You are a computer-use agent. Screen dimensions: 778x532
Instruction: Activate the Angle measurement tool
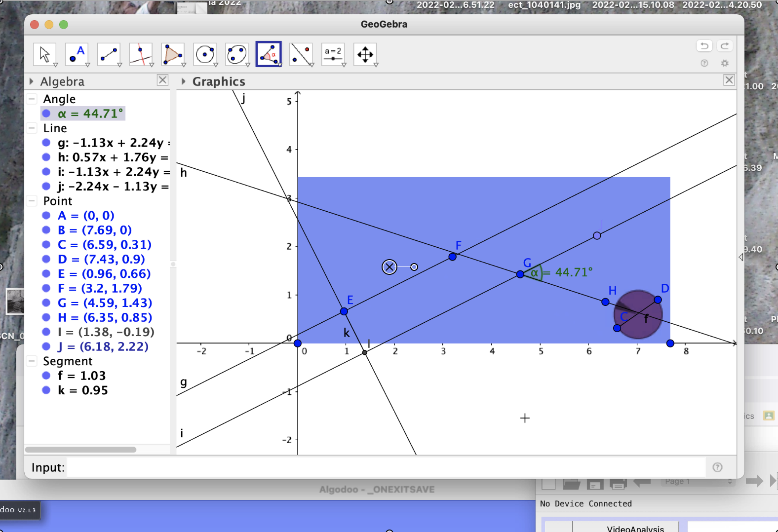coord(269,54)
